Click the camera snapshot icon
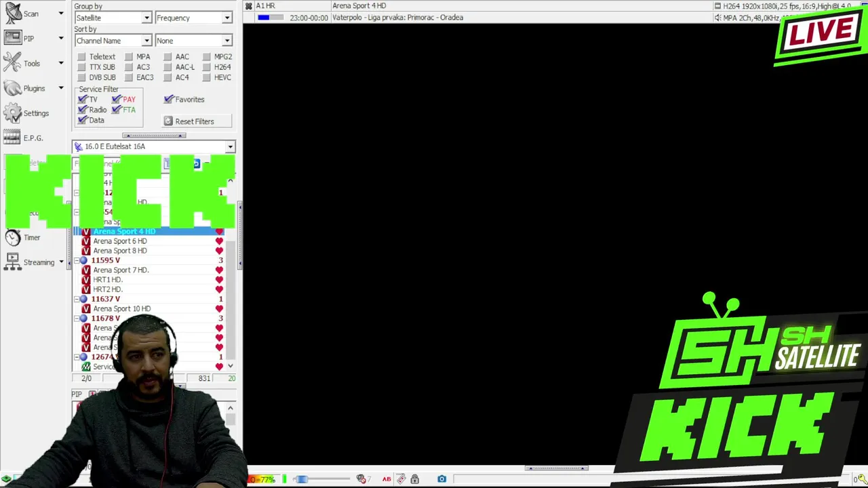The image size is (868, 488). click(x=441, y=479)
